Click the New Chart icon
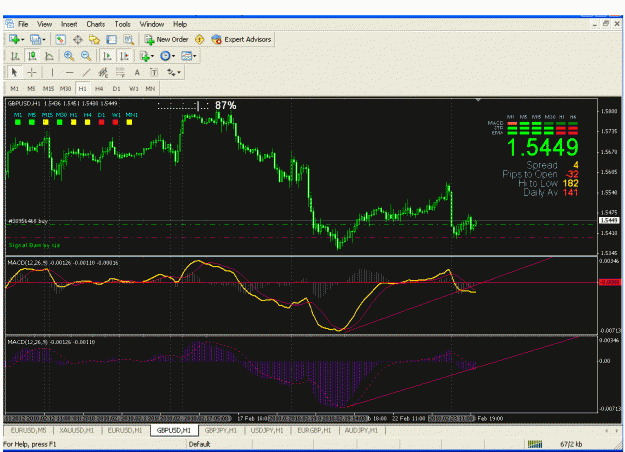This screenshot has width=625, height=452. point(14,39)
